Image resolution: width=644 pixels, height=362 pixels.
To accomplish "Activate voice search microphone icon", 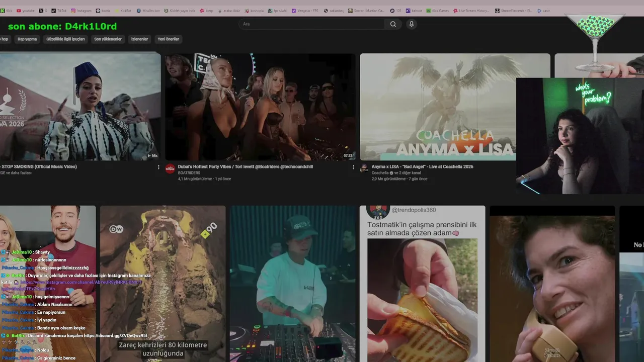I will [x=412, y=24].
